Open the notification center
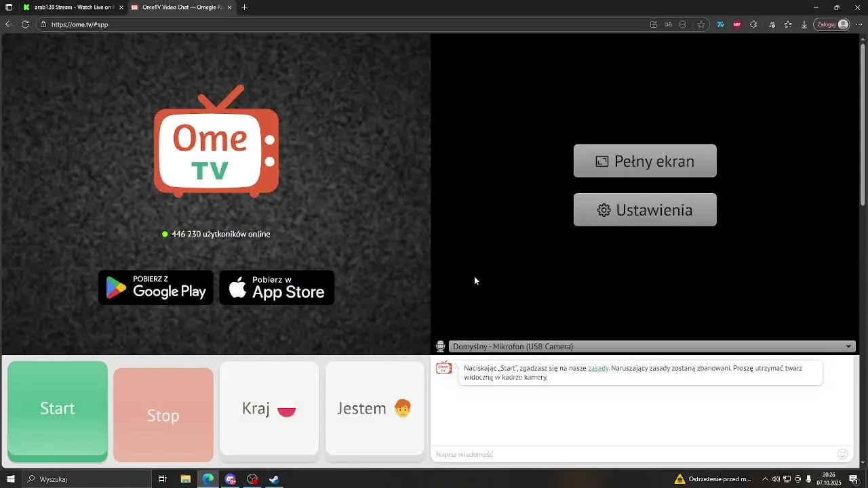868x488 pixels. click(853, 479)
